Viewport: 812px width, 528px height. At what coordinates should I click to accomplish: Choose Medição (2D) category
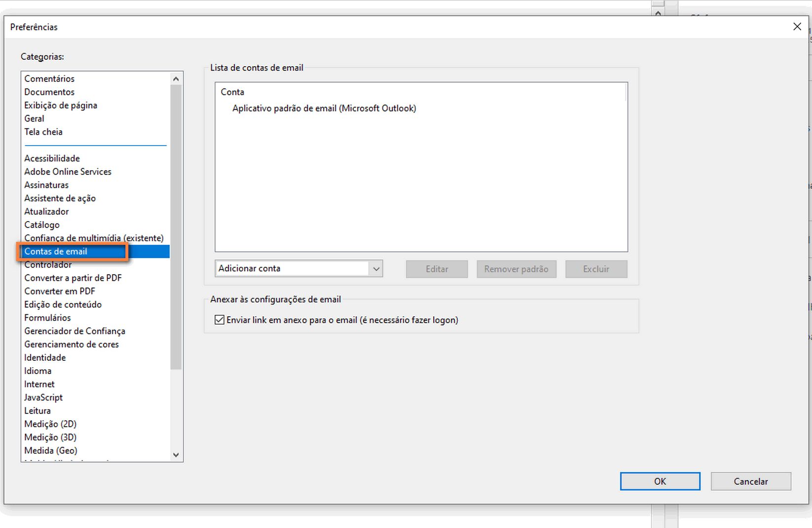click(x=50, y=425)
